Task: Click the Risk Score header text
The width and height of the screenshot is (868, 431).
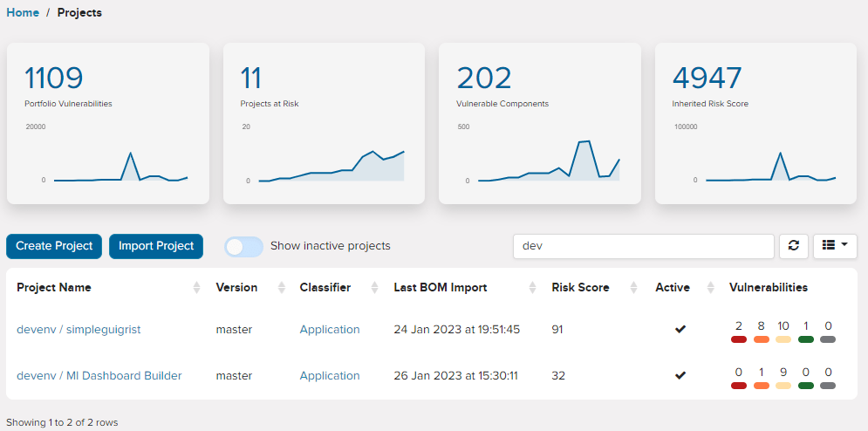Action: [x=580, y=288]
